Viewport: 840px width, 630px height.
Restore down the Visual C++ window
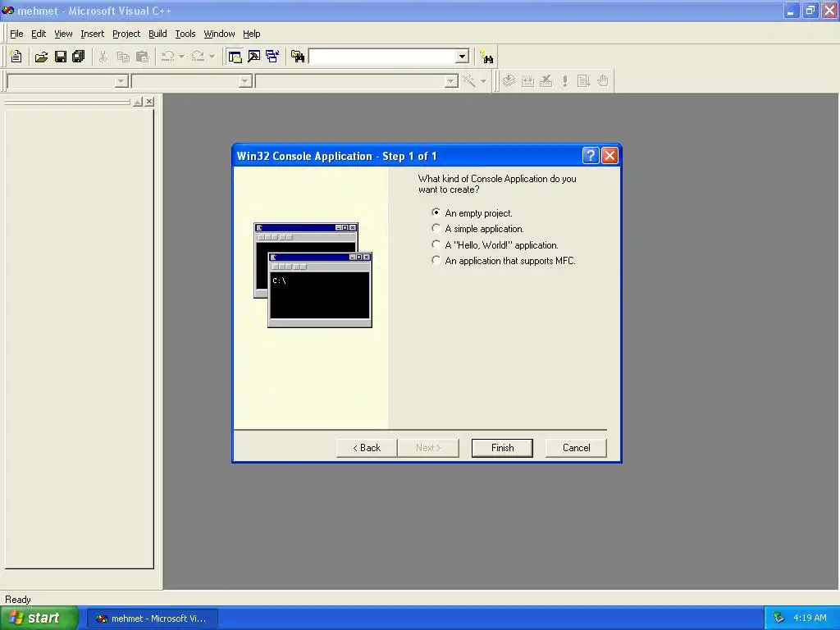[810, 10]
